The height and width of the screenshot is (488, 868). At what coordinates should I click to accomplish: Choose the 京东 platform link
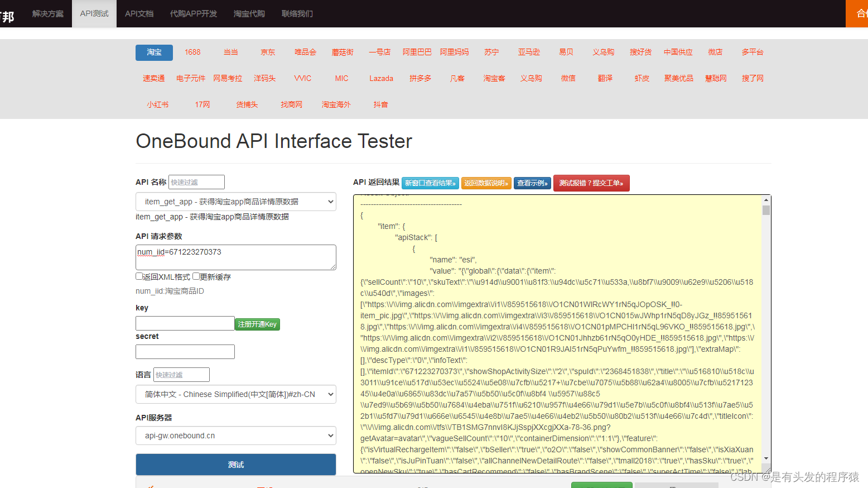[x=268, y=52]
